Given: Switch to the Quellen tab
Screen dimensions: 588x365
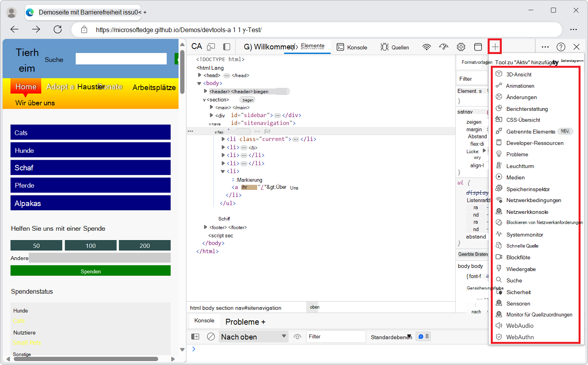Looking at the screenshot, I should pos(399,47).
